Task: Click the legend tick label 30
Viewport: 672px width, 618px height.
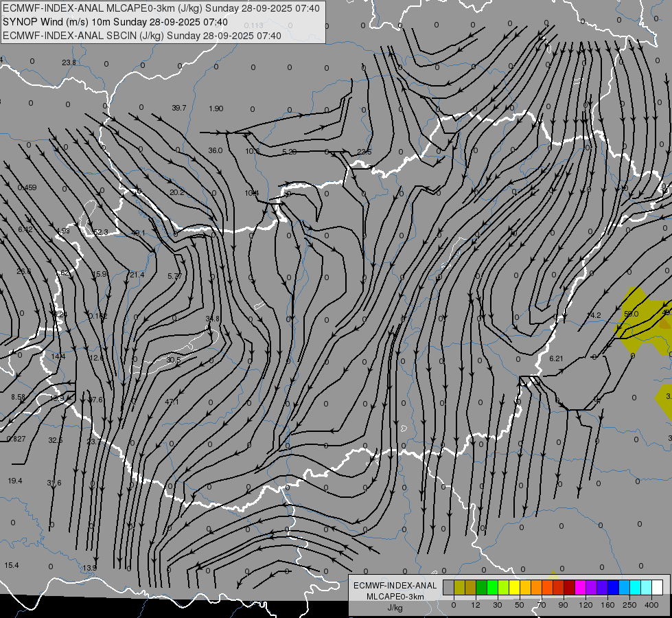Action: pos(497,605)
